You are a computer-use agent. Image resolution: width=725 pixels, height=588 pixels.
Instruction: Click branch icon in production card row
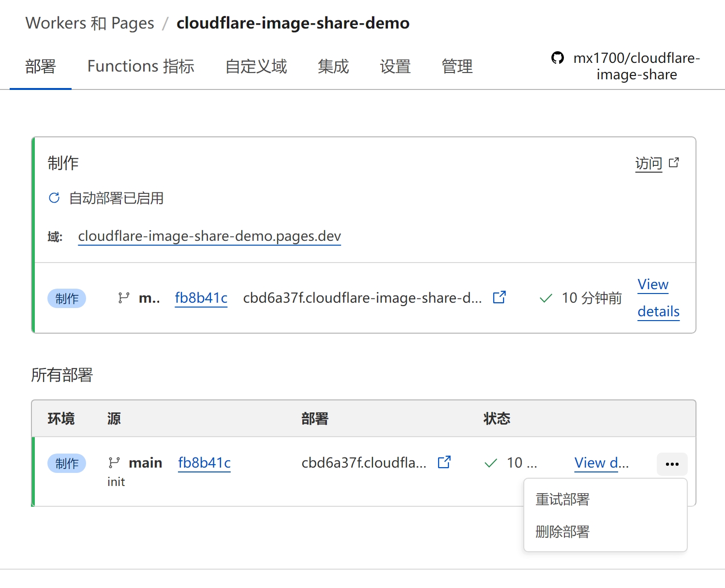(124, 298)
